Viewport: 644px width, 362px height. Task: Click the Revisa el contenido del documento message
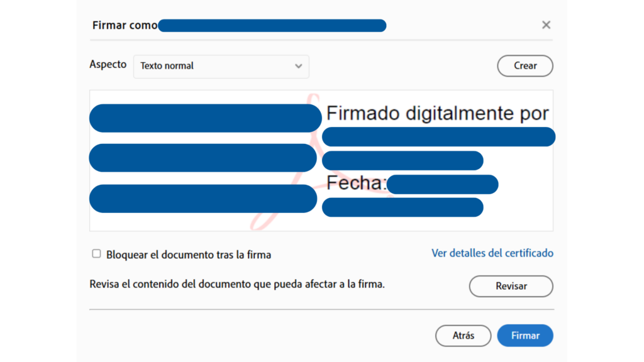click(x=237, y=284)
